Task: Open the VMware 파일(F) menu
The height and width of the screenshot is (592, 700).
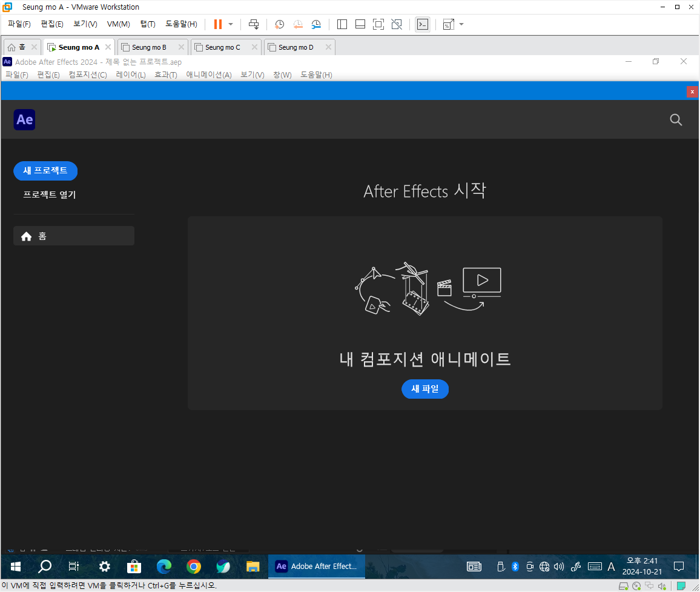Action: tap(19, 24)
